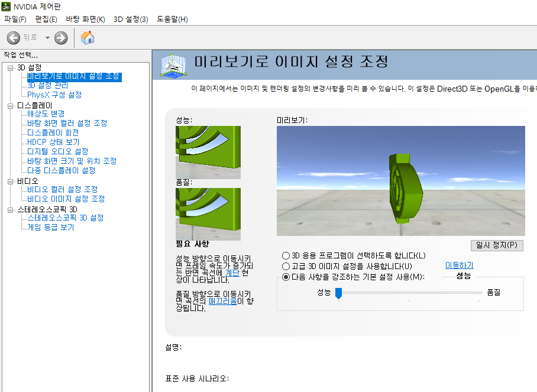Collapse the 3D 설정 tree node
This screenshot has height=392, width=537.
point(11,67)
